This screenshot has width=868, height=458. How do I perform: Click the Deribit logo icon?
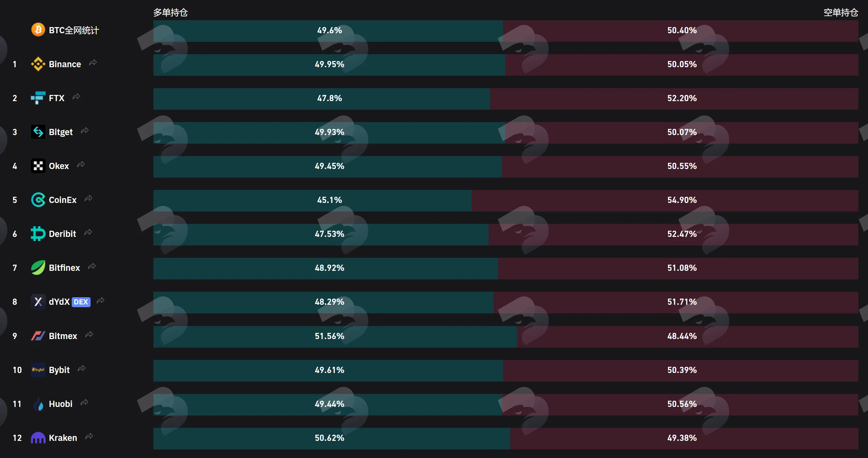[x=38, y=234]
